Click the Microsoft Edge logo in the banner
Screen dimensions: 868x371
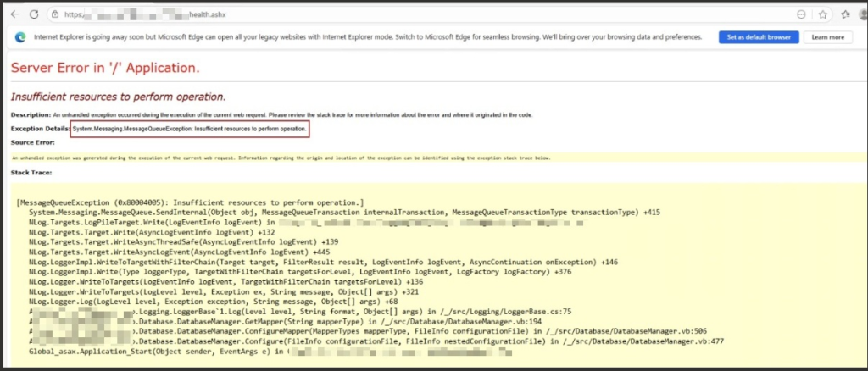20,38
